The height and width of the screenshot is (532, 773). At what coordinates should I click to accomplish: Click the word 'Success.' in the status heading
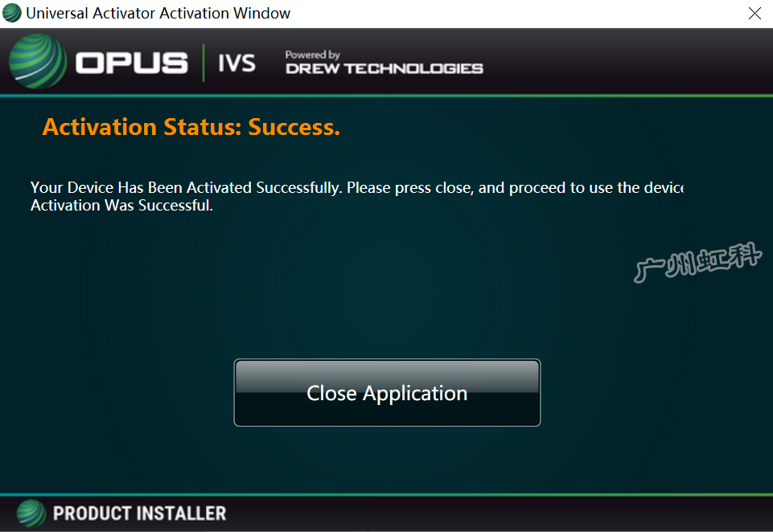coord(294,127)
